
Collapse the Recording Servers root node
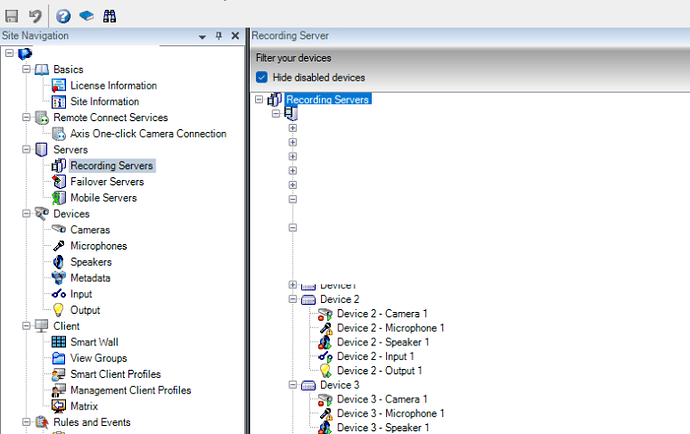click(261, 100)
